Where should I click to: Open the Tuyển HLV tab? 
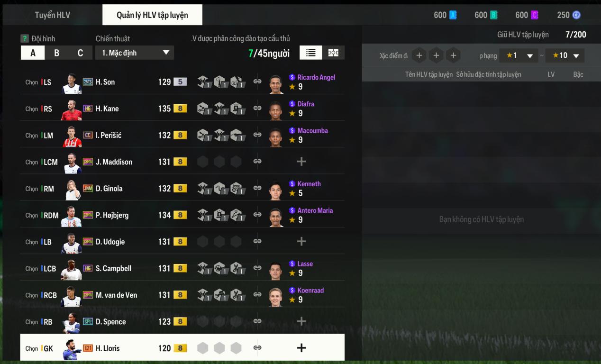pyautogui.click(x=53, y=15)
